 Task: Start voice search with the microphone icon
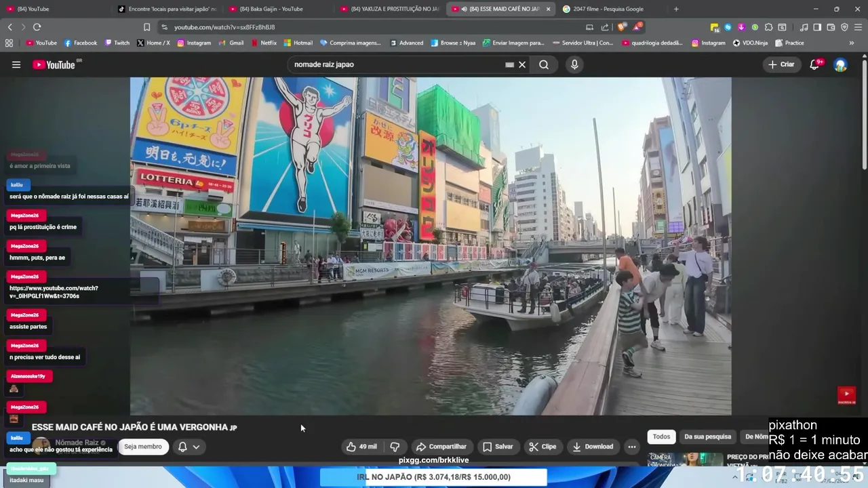click(574, 64)
